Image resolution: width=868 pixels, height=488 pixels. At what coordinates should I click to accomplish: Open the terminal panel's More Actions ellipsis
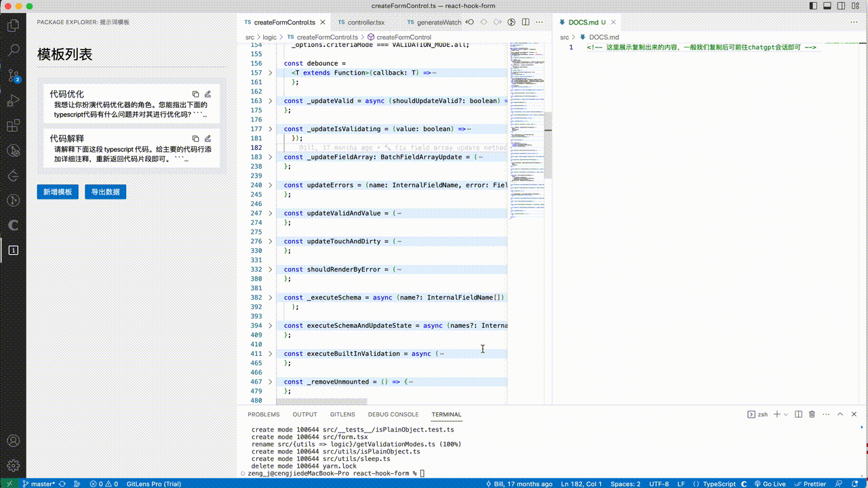coord(825,414)
